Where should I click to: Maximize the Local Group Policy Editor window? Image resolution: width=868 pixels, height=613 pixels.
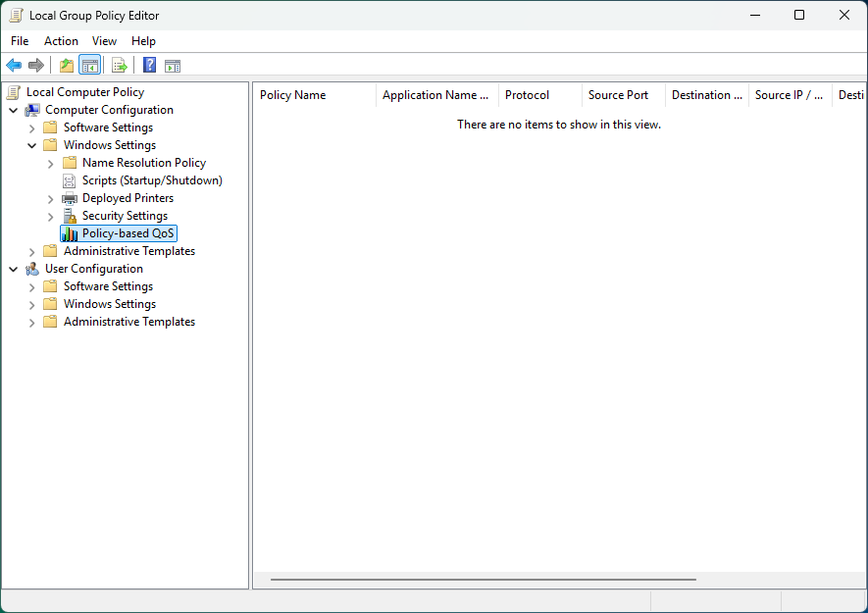[799, 15]
